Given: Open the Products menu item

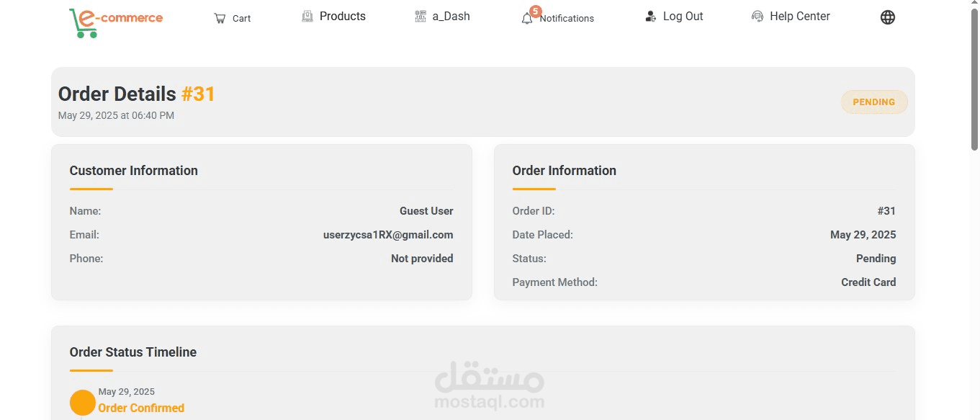Looking at the screenshot, I should coord(342,16).
